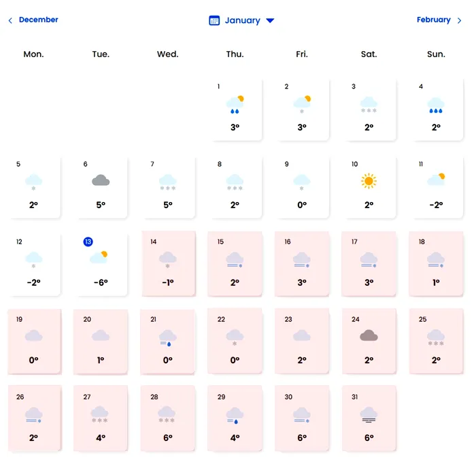Go to the December month link
The height and width of the screenshot is (462, 476).
(39, 20)
